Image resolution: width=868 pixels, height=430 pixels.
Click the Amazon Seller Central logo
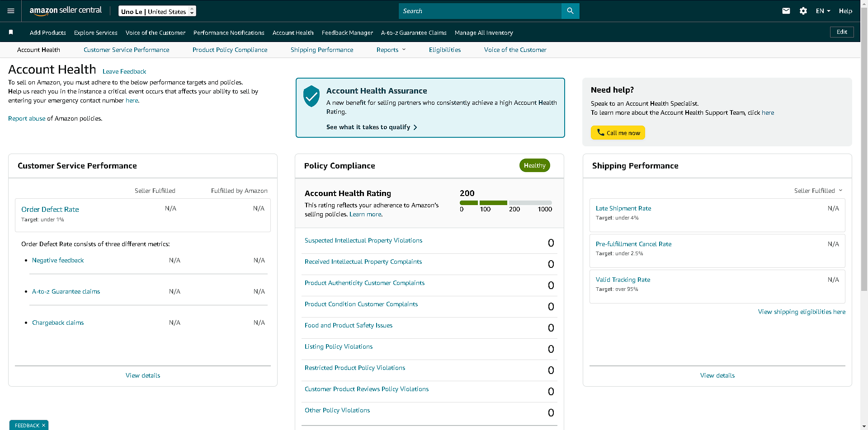(x=66, y=11)
